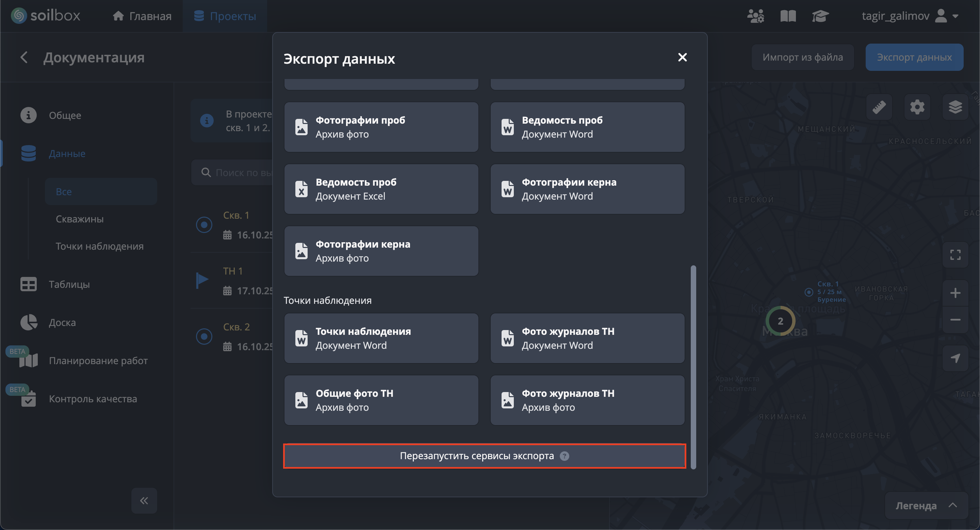Collapse the sidebar with double chevron button
Image resolution: width=980 pixels, height=530 pixels.
point(144,500)
